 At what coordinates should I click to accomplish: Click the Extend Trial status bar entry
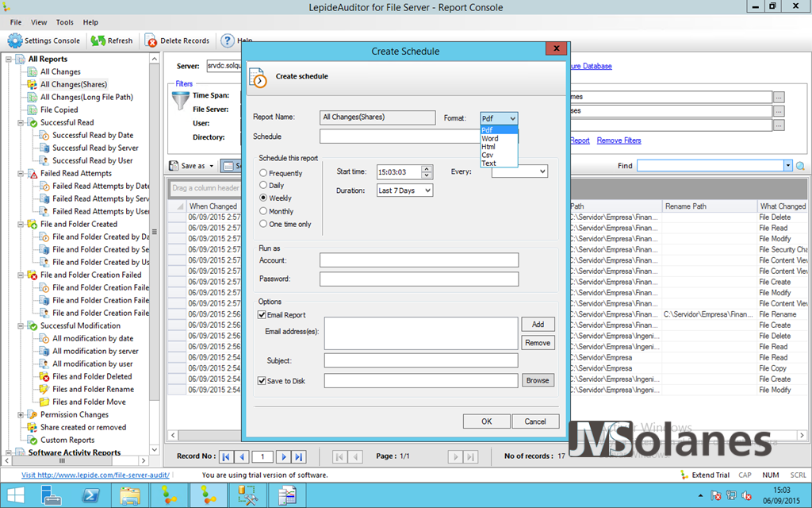705,475
